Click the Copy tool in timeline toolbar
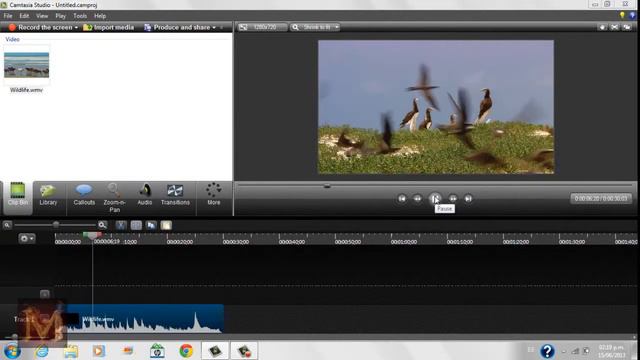The image size is (640, 360). click(x=151, y=225)
